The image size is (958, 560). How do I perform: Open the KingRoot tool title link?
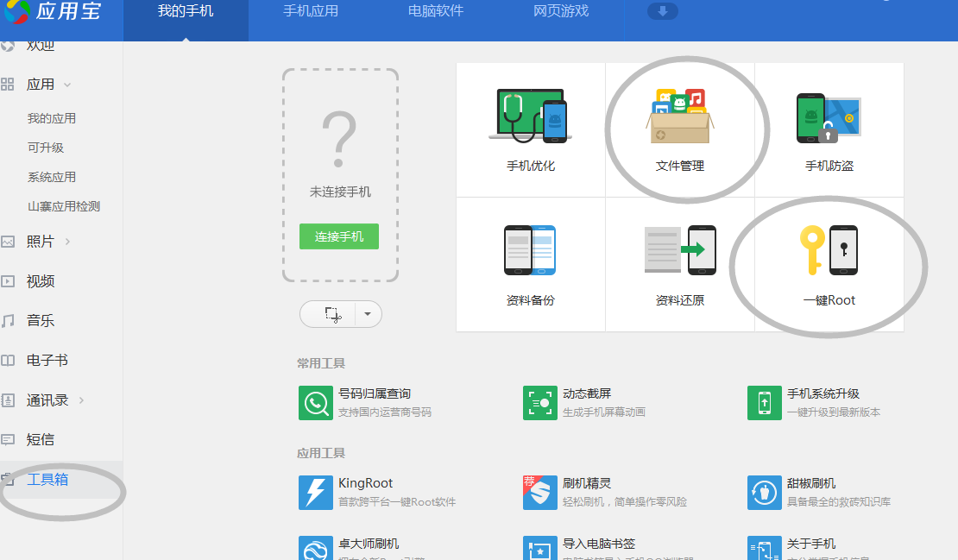(365, 483)
